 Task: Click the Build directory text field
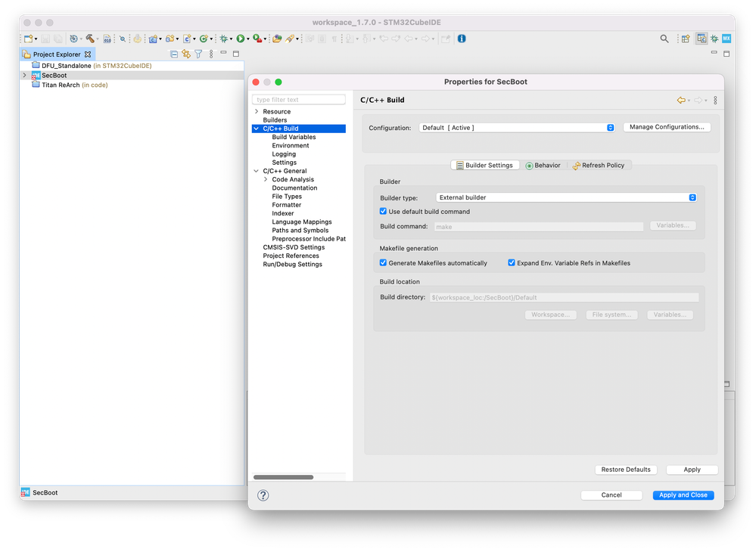click(564, 298)
